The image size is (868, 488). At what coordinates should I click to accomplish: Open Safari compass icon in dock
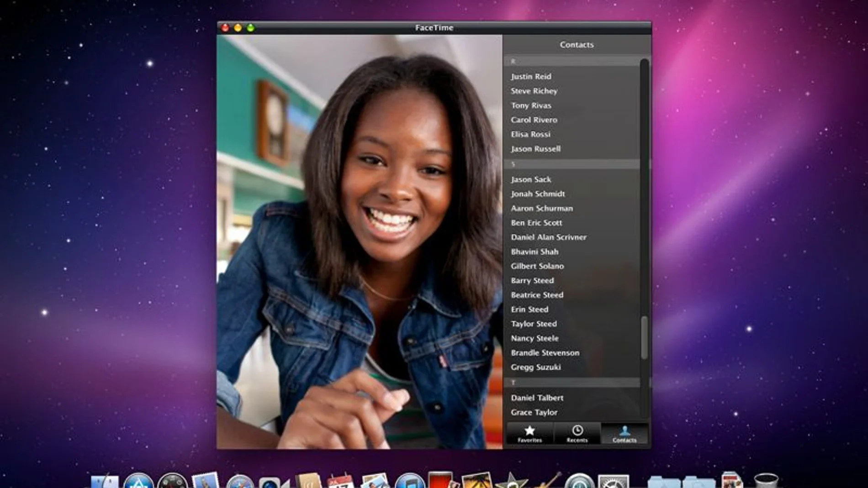[240, 481]
